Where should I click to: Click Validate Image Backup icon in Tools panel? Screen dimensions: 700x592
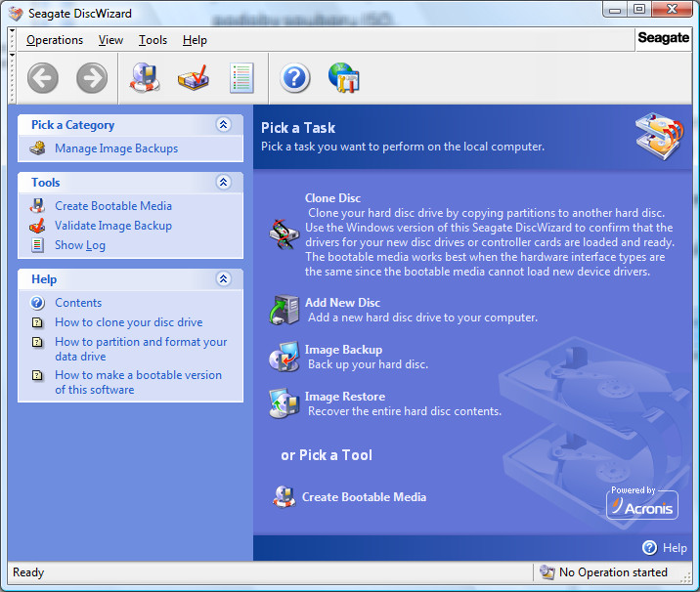pyautogui.click(x=37, y=226)
